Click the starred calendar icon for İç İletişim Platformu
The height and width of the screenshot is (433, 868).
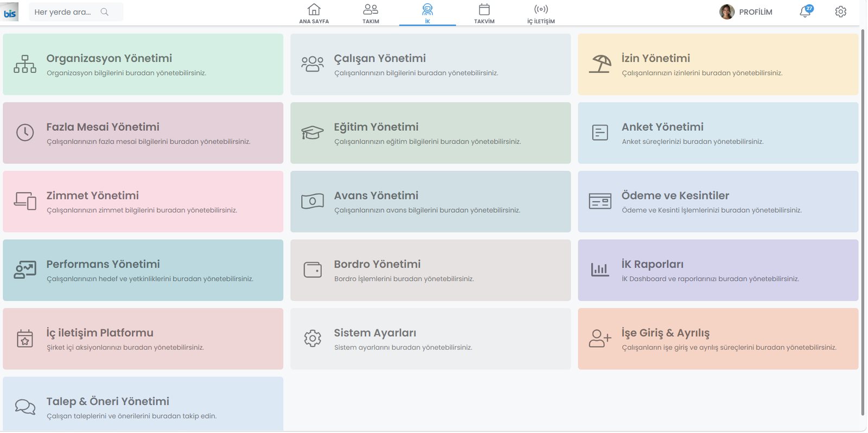coord(25,339)
